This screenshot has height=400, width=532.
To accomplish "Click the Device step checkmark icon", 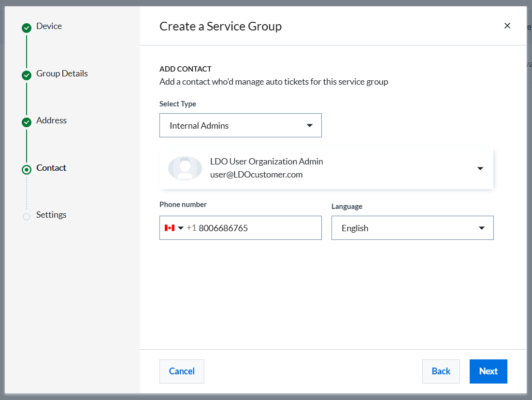I will tap(27, 29).
